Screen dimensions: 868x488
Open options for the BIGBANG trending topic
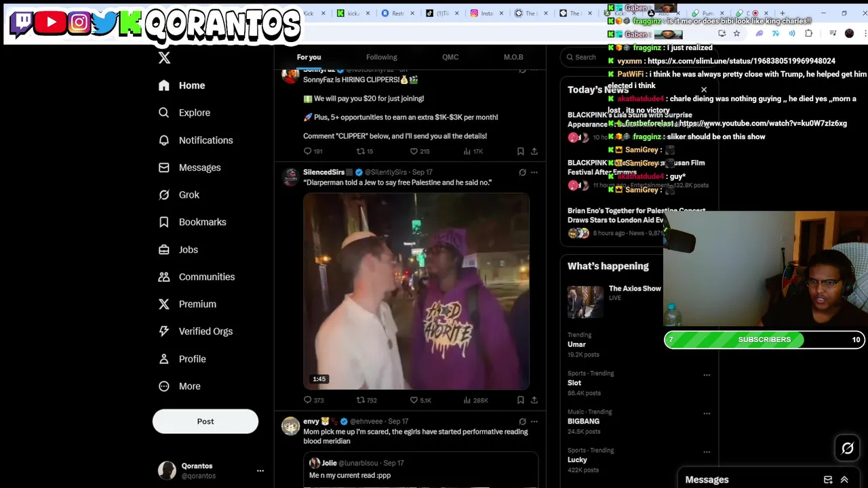[707, 413]
